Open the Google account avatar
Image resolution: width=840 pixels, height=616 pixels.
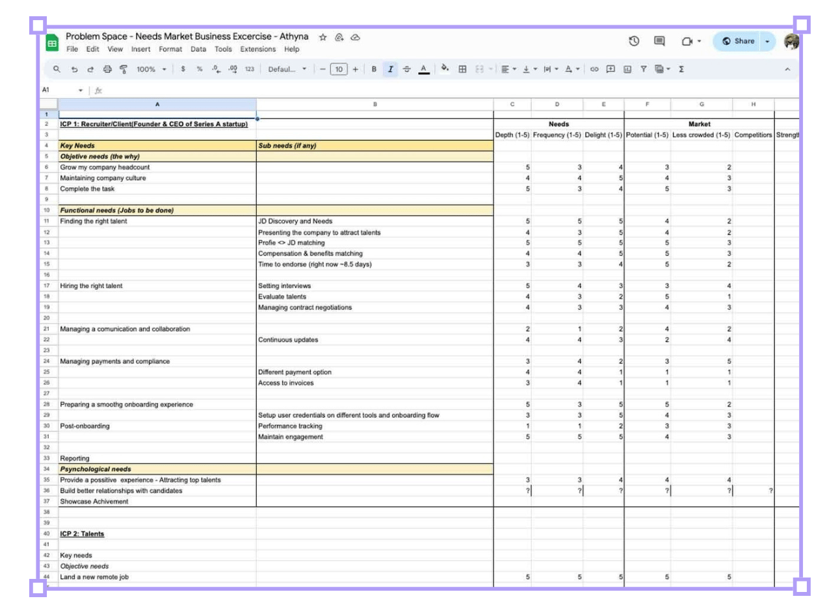(x=791, y=42)
